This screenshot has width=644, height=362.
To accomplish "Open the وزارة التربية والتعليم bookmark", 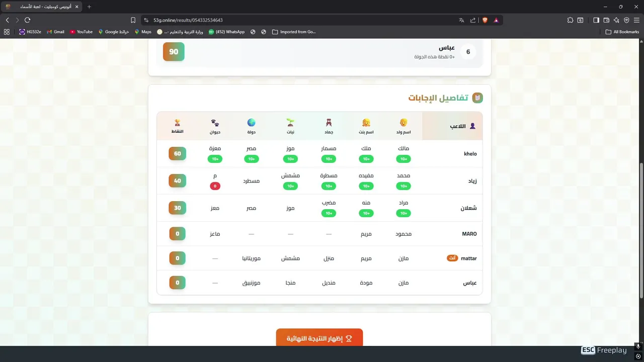I will click(180, 32).
